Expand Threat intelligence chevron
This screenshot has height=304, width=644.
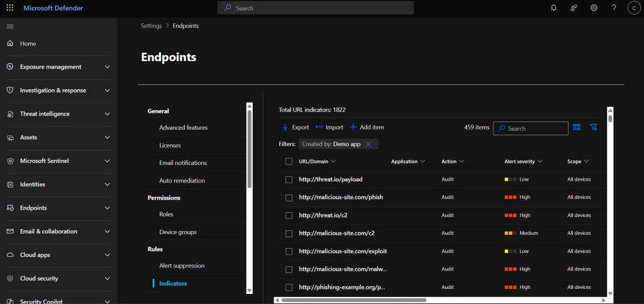(107, 114)
